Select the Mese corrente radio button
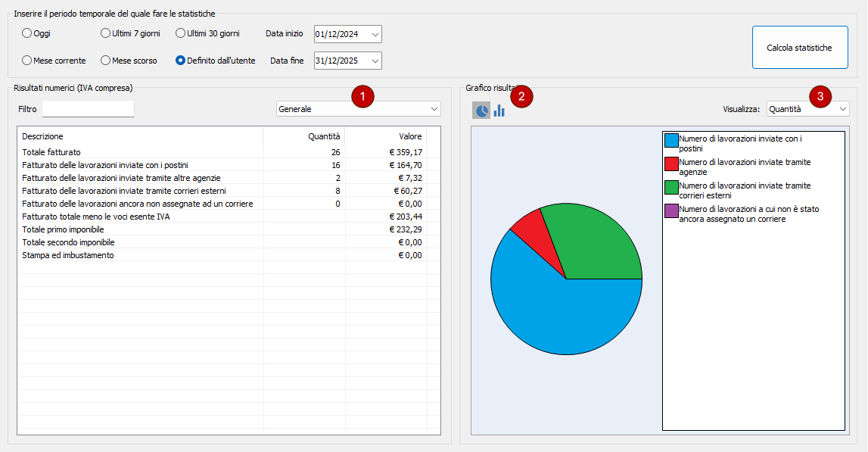 pos(27,61)
